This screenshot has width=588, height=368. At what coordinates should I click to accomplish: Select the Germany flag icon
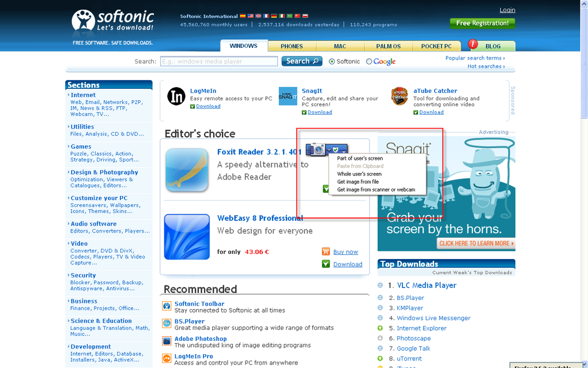(x=274, y=16)
